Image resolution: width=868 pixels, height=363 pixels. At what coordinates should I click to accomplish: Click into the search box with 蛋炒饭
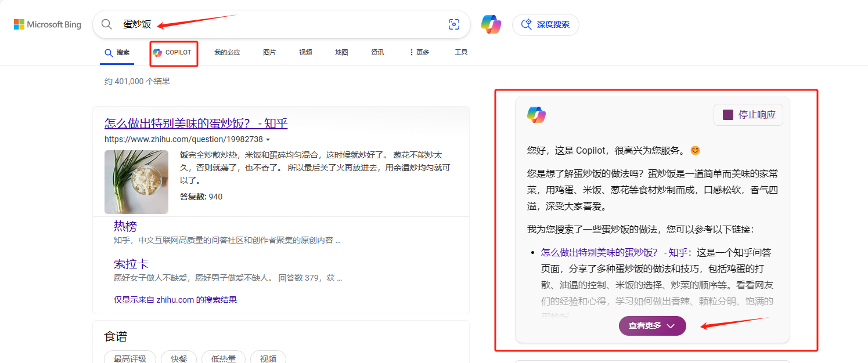pyautogui.click(x=279, y=24)
